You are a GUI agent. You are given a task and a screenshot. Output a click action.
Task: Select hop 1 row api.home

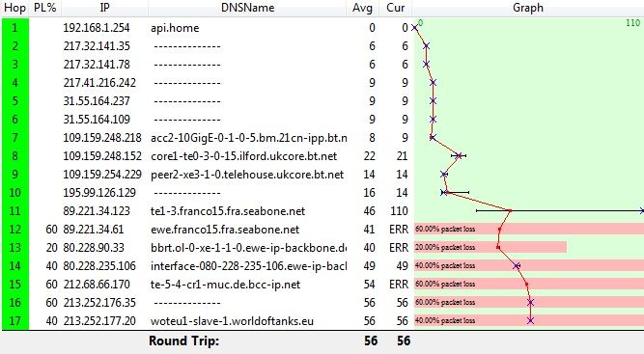point(322,27)
